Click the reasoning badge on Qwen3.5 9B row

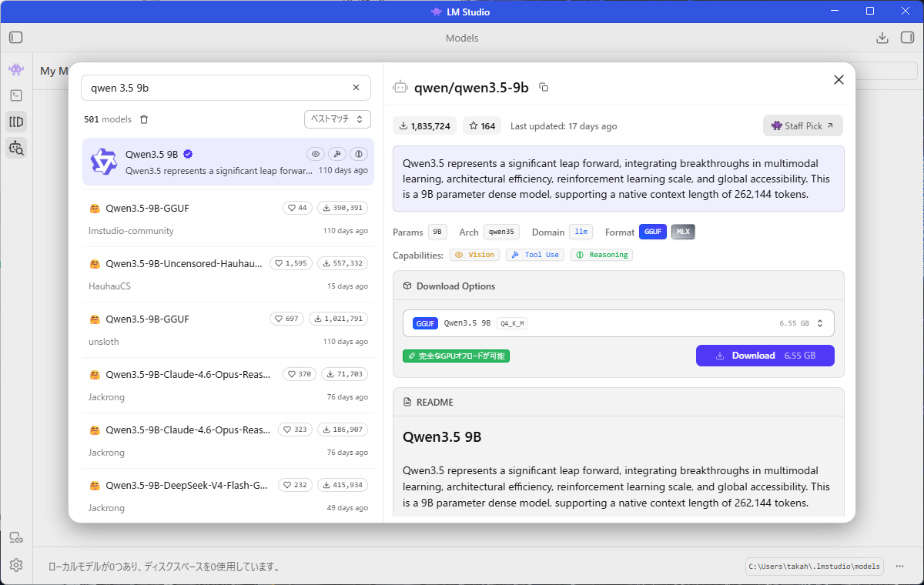coord(359,154)
